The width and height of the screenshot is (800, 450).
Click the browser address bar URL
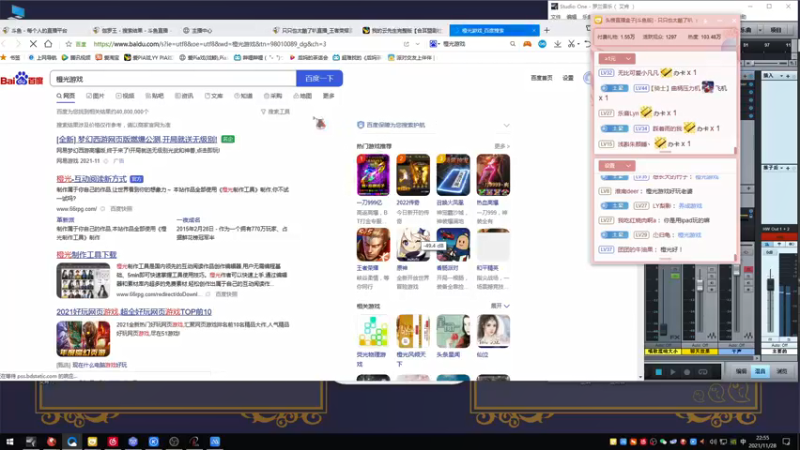210,44
